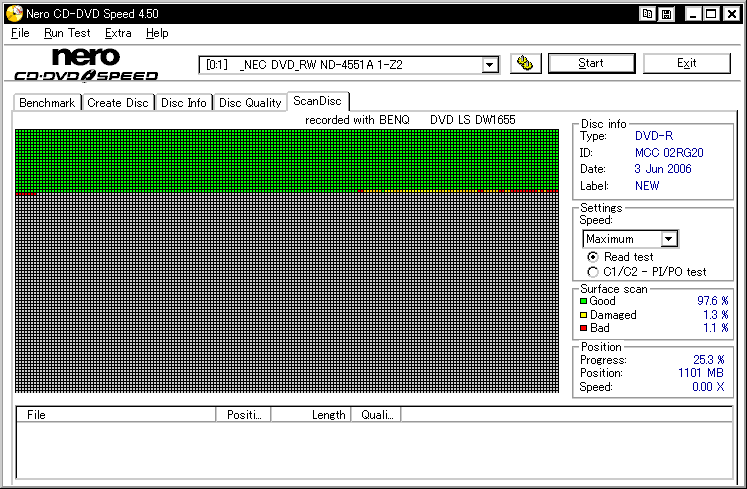The height and width of the screenshot is (489, 747).
Task: Open the File menu
Action: pyautogui.click(x=20, y=33)
